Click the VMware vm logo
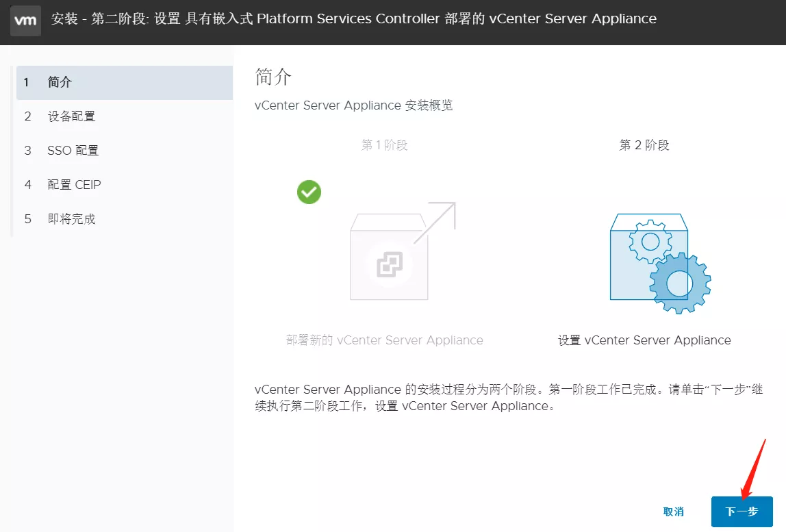786x532 pixels. tap(25, 20)
